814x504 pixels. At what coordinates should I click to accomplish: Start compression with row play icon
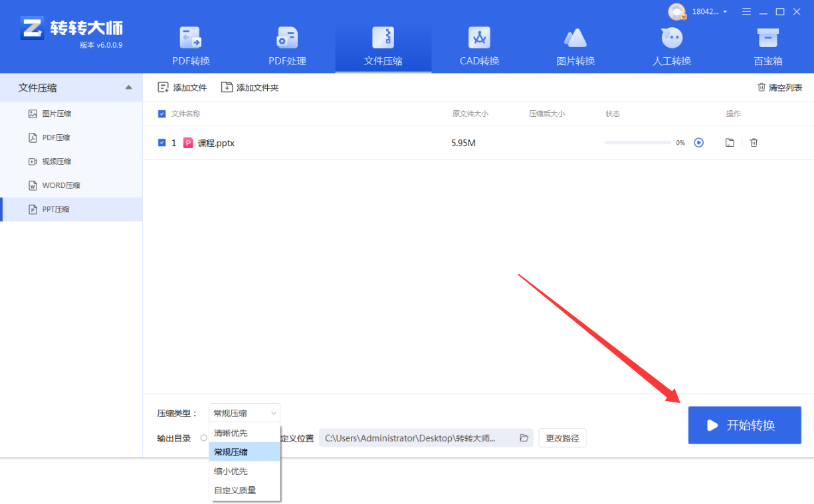click(698, 142)
